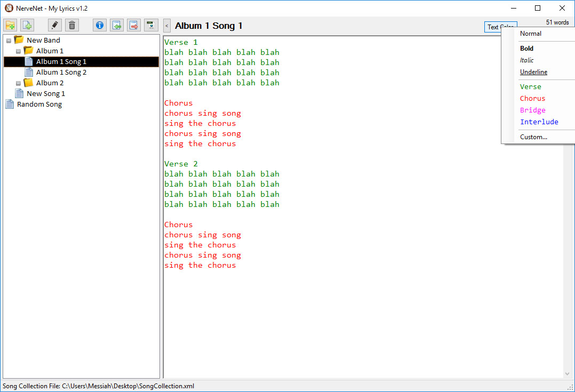
Task: Toggle the Album 2 folder node
Action: coord(18,83)
